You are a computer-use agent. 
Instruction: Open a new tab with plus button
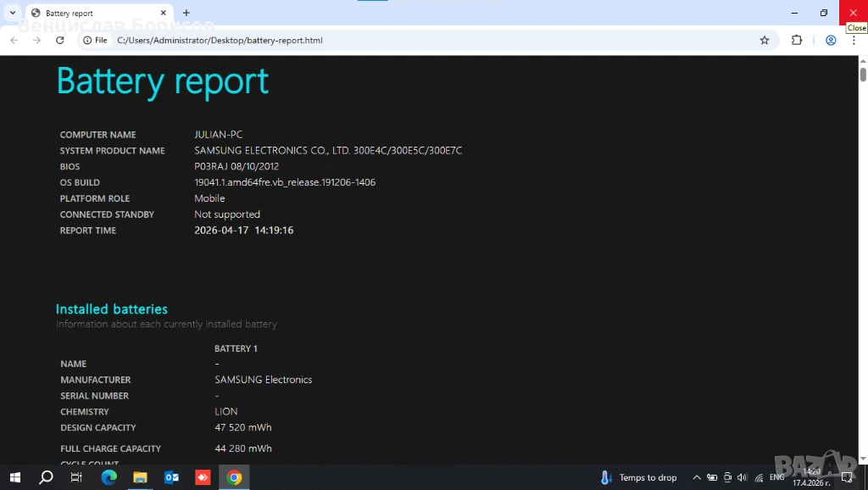(186, 13)
